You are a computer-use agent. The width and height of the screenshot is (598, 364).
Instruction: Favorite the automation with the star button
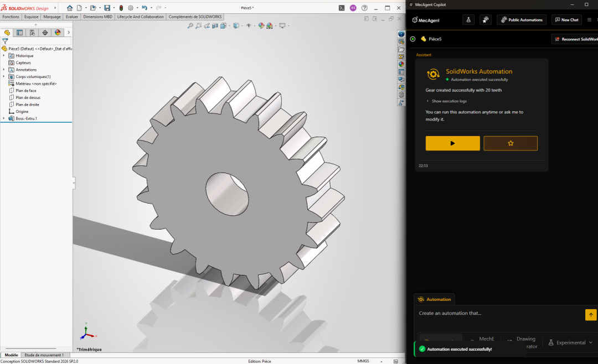(x=511, y=143)
